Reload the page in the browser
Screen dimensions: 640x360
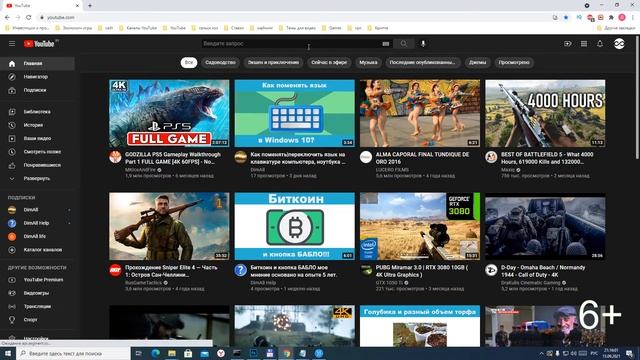(29, 18)
